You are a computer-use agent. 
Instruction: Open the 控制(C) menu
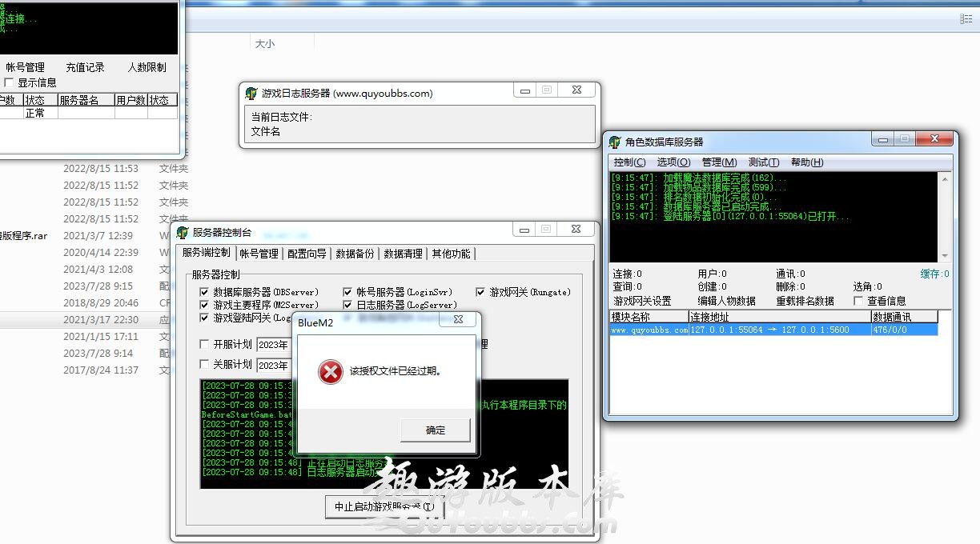[629, 162]
